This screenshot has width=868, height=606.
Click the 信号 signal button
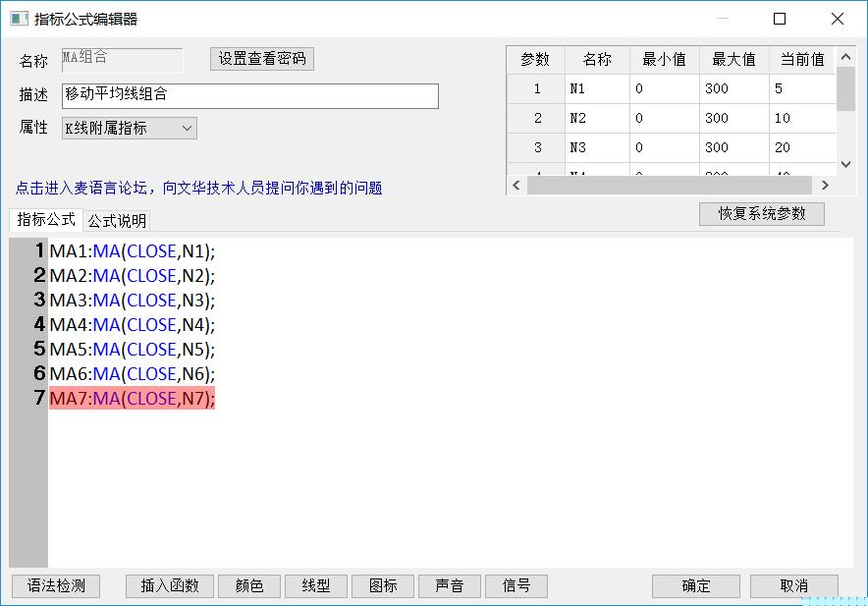point(516,586)
